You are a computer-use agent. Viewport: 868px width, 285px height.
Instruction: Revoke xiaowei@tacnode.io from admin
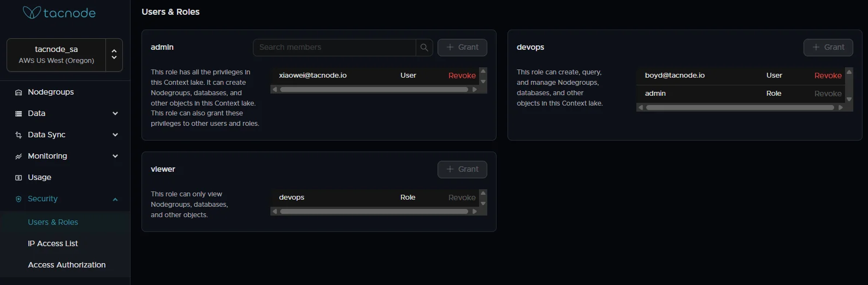pyautogui.click(x=462, y=75)
